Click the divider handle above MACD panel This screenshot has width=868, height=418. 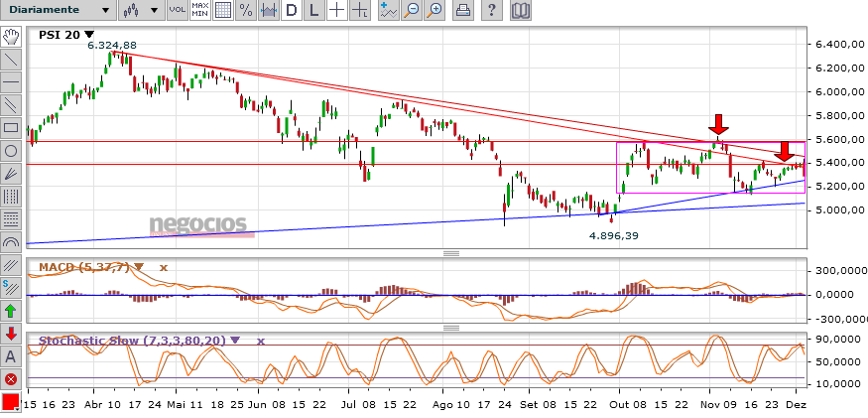pos(451,254)
